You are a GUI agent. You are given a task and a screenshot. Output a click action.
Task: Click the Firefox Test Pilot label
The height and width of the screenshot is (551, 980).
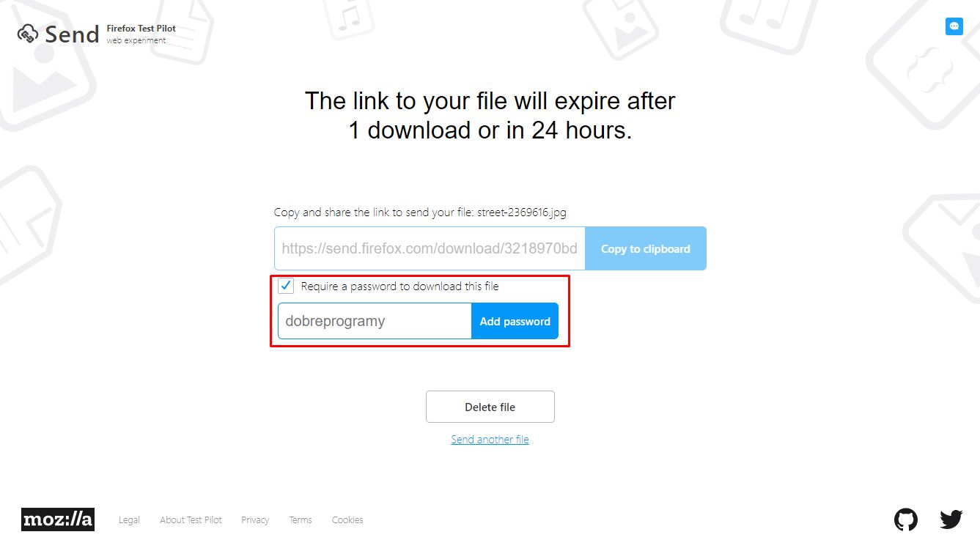click(141, 29)
